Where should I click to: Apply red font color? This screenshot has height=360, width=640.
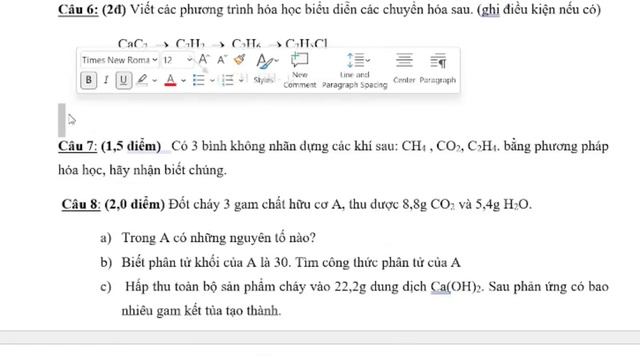coord(171,80)
